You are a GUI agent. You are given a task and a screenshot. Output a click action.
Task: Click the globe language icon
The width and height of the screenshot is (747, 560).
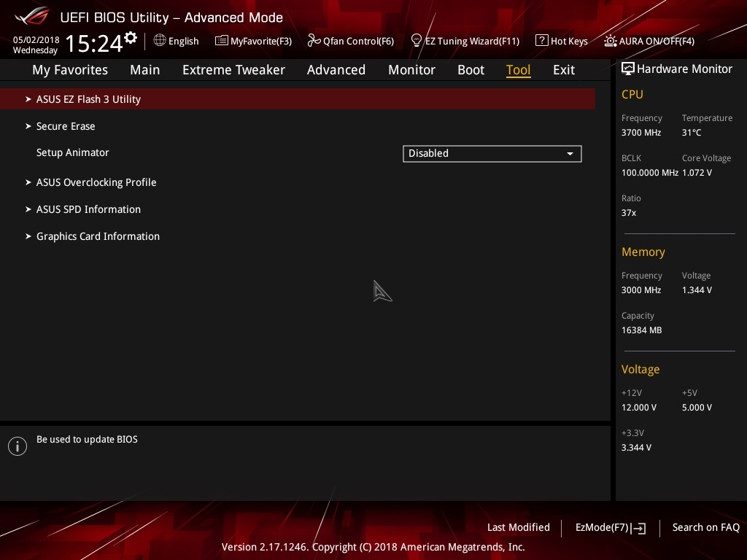160,41
